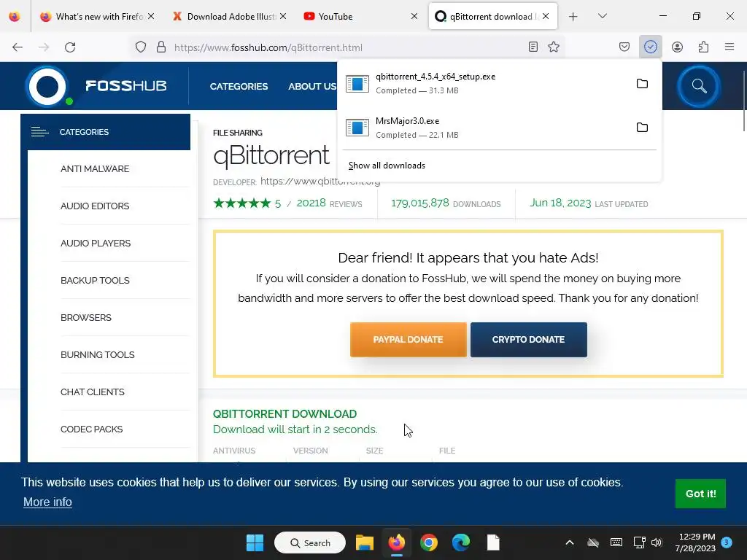
Task: Close the Download Adobe Illustrator tab
Action: click(x=283, y=16)
